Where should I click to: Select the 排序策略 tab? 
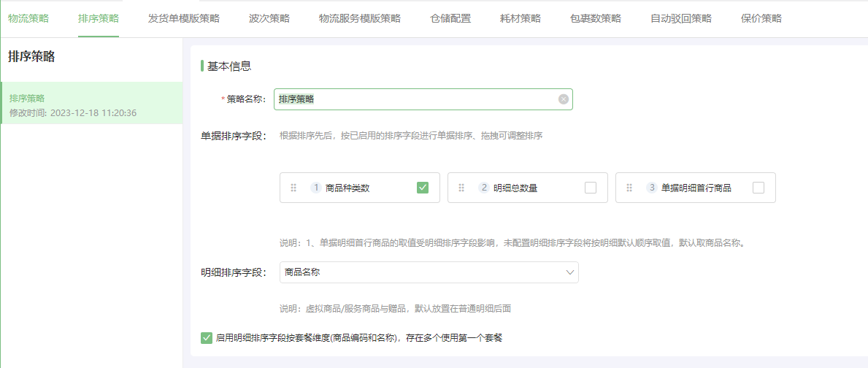pos(99,18)
